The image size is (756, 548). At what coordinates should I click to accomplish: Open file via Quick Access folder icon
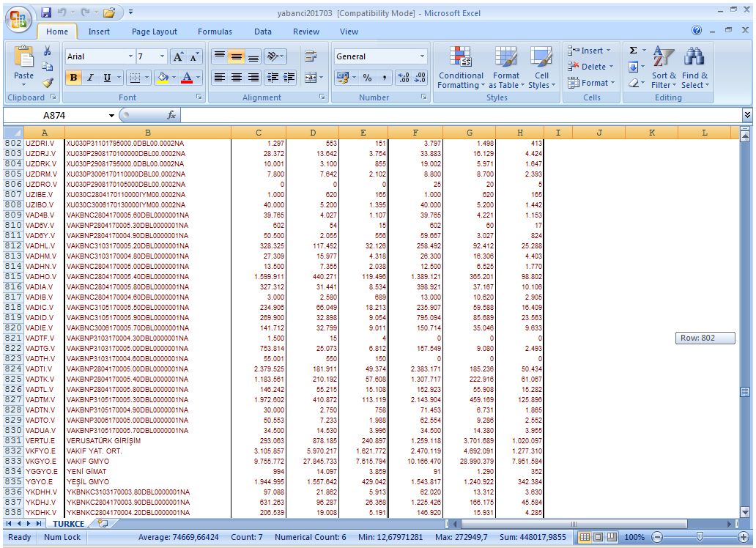[x=109, y=12]
